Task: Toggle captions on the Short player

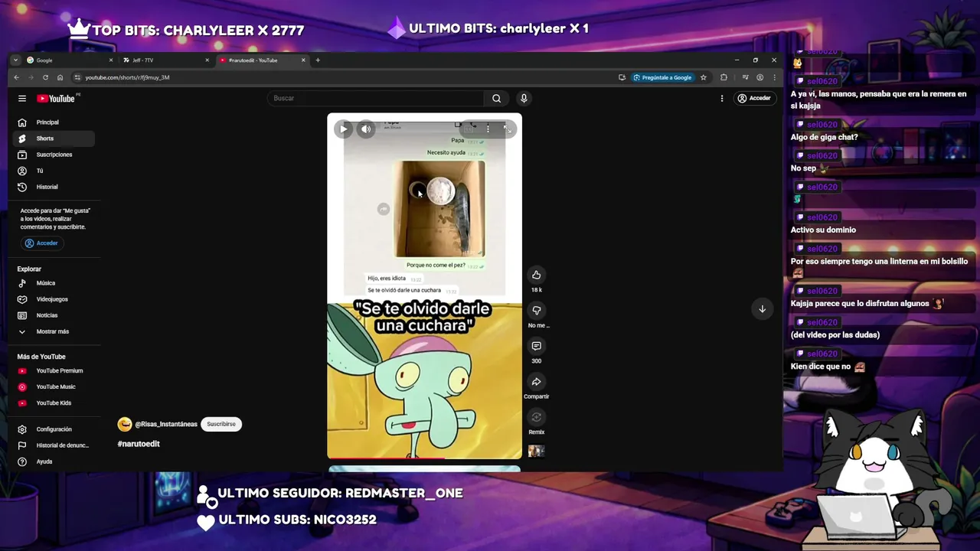Action: (x=468, y=129)
